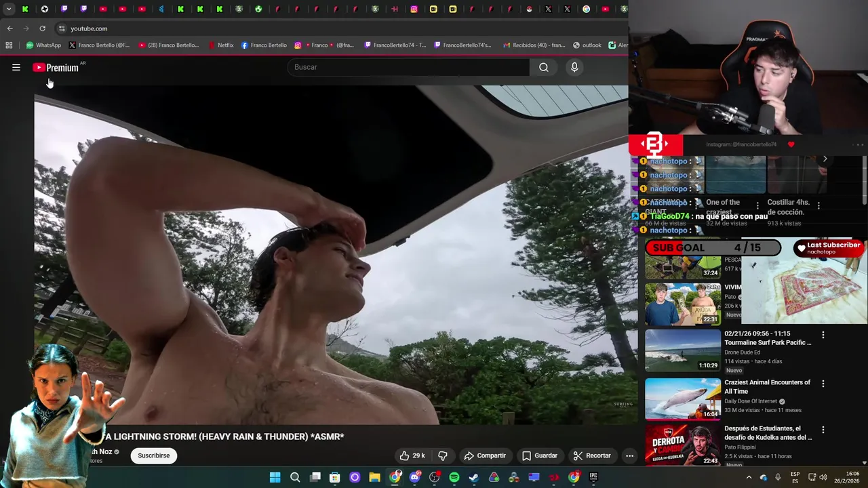View site information icon in address bar
Screen dimensions: 868x488
(61, 28)
